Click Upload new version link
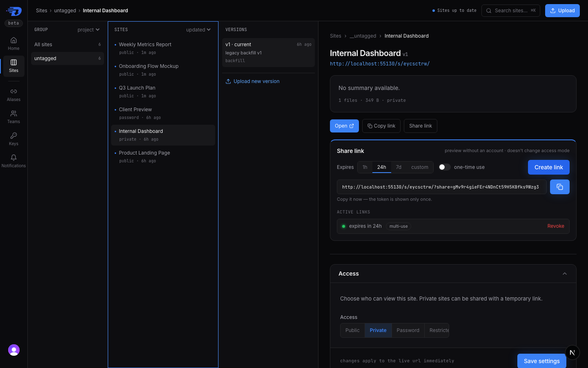The height and width of the screenshot is (368, 588). click(x=252, y=81)
